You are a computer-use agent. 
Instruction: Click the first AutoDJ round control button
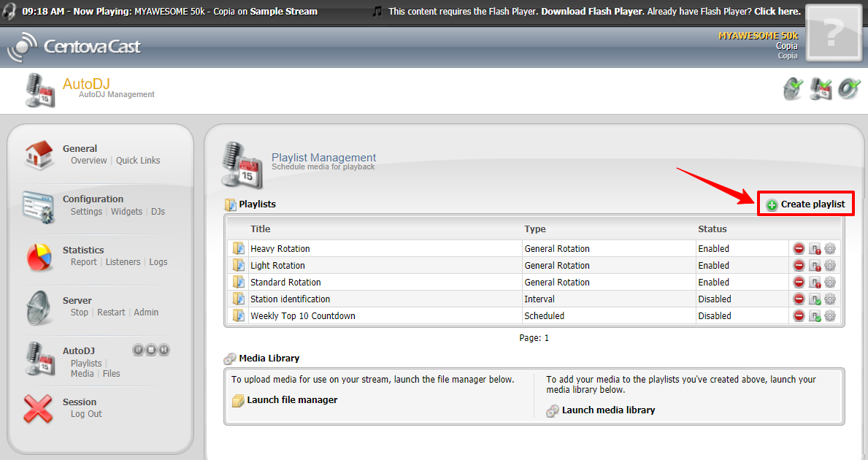[138, 350]
